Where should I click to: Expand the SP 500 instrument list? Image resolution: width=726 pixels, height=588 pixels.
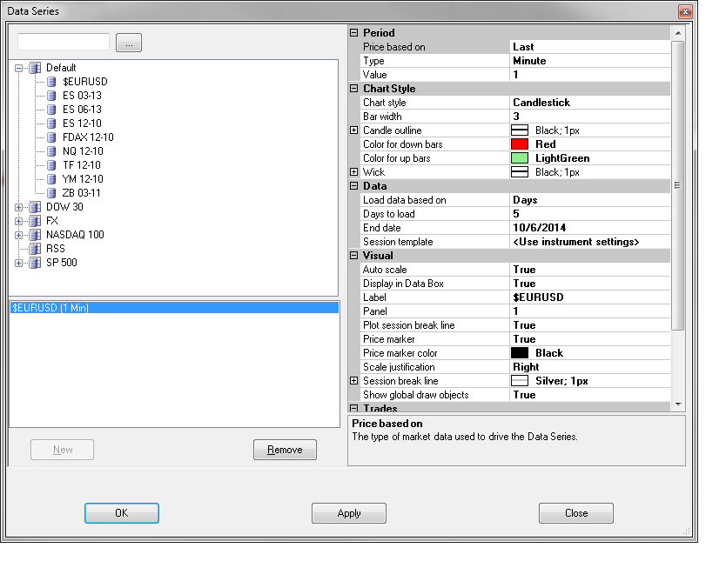tap(18, 263)
